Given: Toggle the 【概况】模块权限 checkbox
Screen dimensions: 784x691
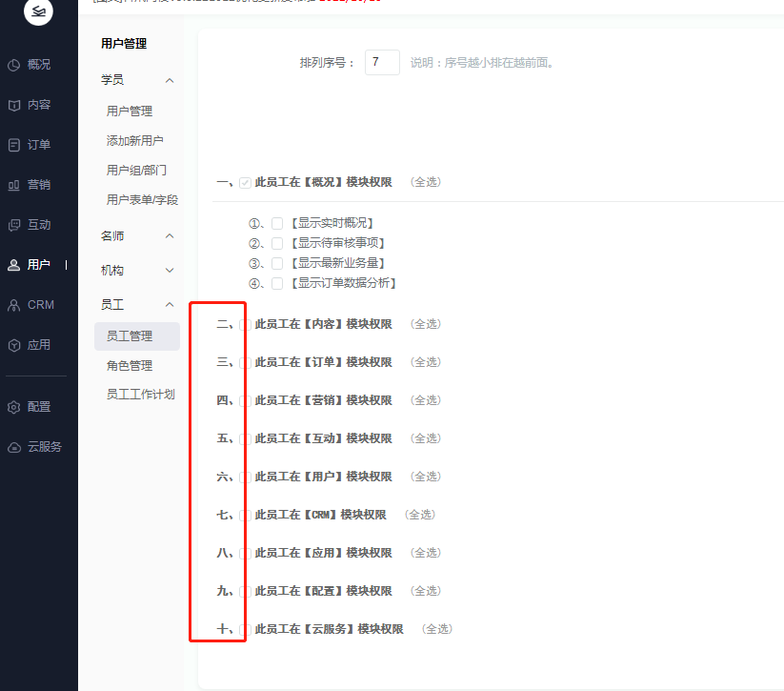Looking at the screenshot, I should [x=245, y=183].
